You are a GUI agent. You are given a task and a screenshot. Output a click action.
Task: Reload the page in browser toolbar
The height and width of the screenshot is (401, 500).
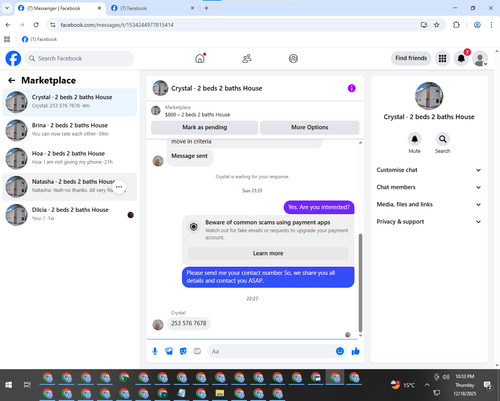point(36,25)
